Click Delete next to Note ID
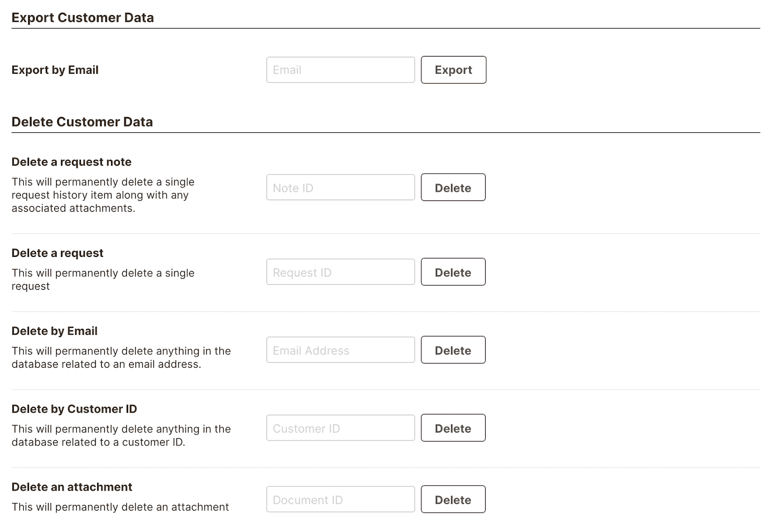The image size is (762, 532). [453, 187]
